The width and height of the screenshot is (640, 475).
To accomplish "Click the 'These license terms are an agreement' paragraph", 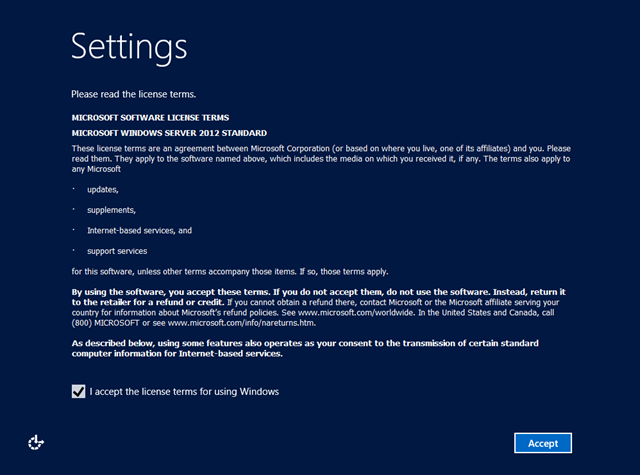I will click(x=321, y=159).
